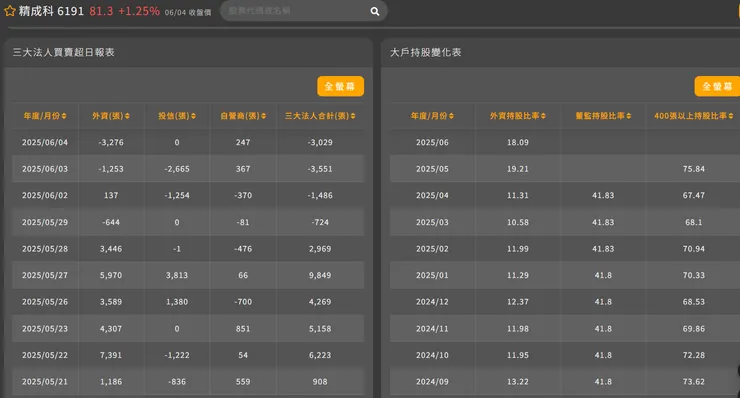
Task: Sort 大戶持股 table by 年度/月份
Action: [432, 116]
